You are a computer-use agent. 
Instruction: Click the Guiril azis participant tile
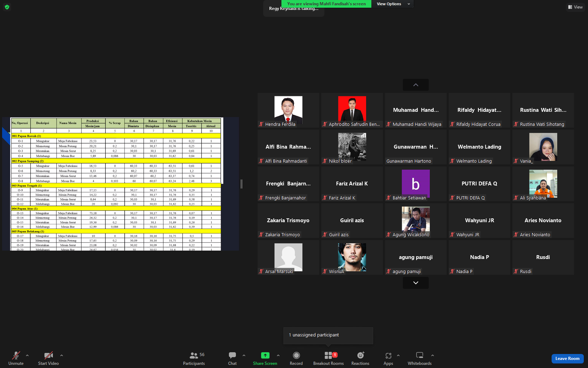pos(352,221)
